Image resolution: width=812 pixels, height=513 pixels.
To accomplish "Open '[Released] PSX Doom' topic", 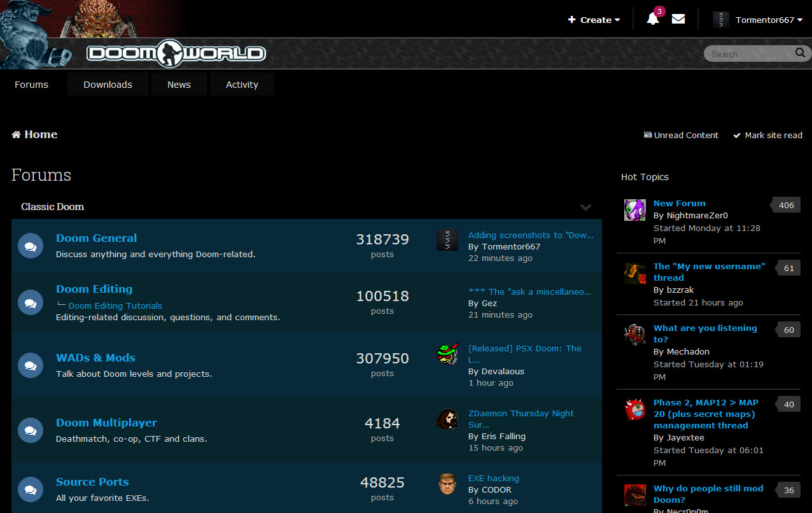I will (525, 354).
